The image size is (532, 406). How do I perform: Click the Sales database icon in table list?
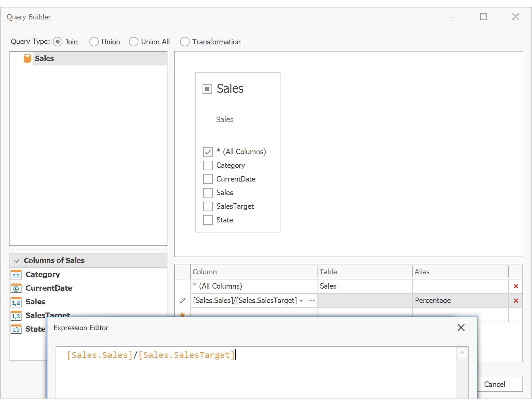pyautogui.click(x=27, y=58)
